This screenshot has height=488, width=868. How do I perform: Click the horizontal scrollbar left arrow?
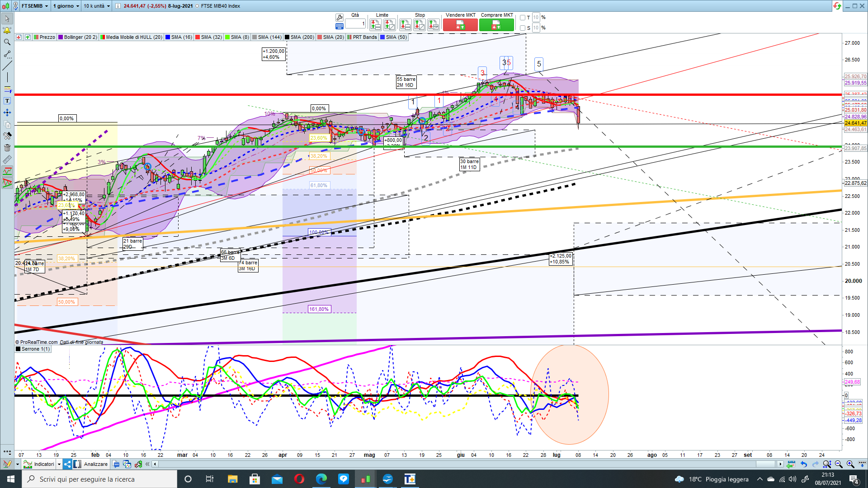click(x=155, y=464)
